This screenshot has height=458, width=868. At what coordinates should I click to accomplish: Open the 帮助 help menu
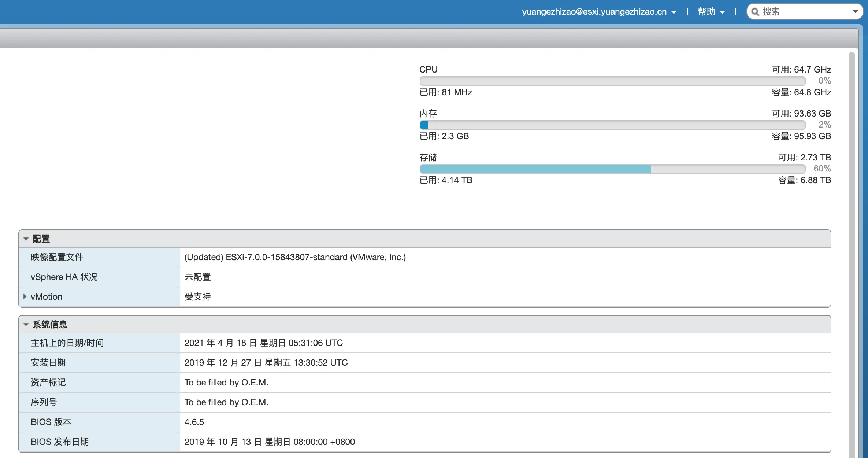(x=711, y=12)
